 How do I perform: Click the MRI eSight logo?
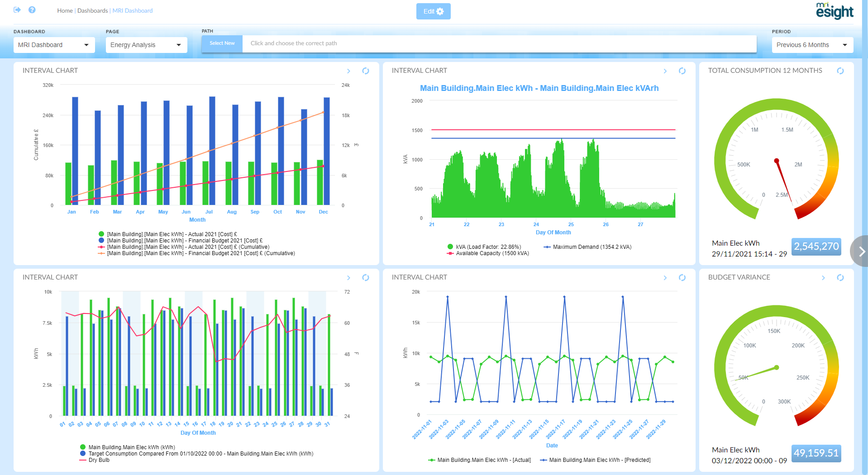tap(834, 11)
